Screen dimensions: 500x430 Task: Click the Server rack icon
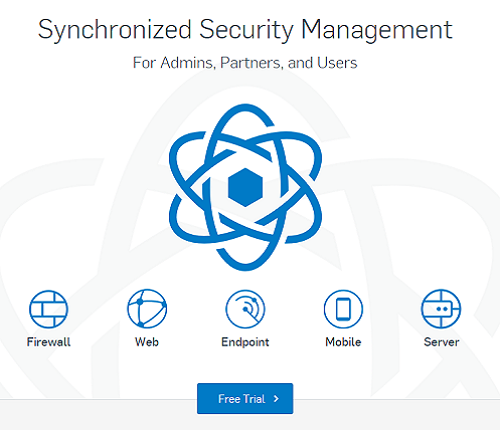(x=441, y=309)
